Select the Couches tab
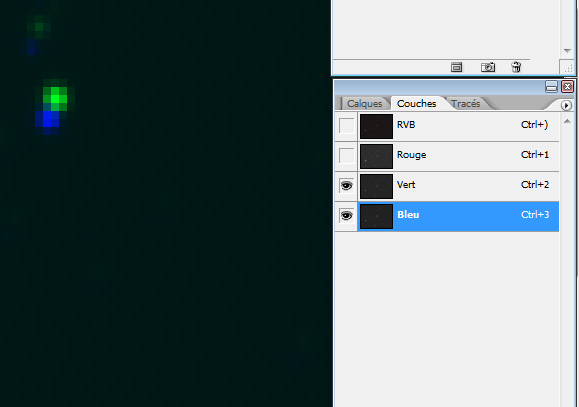This screenshot has width=579, height=407. point(417,104)
